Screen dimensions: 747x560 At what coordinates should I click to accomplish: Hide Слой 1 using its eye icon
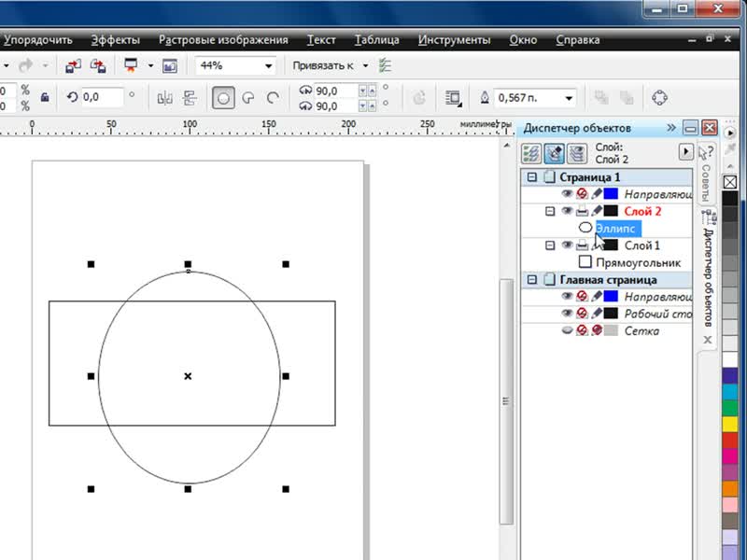567,245
